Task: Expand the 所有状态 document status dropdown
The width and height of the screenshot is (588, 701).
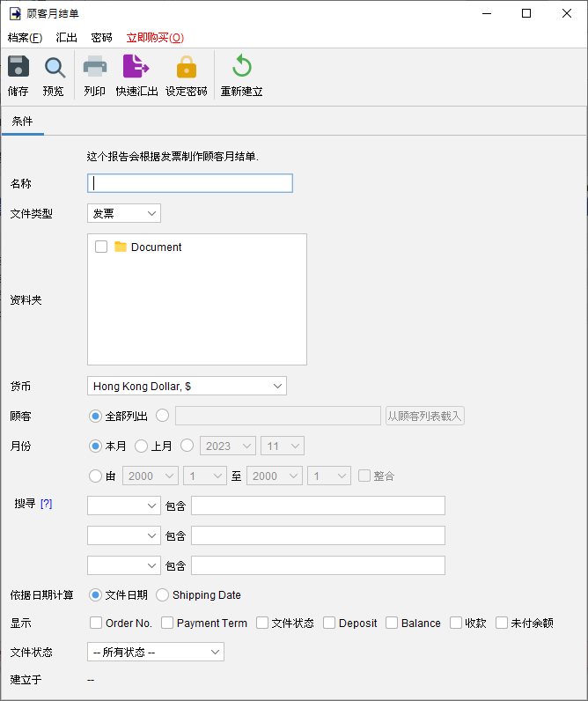Action: pyautogui.click(x=156, y=653)
